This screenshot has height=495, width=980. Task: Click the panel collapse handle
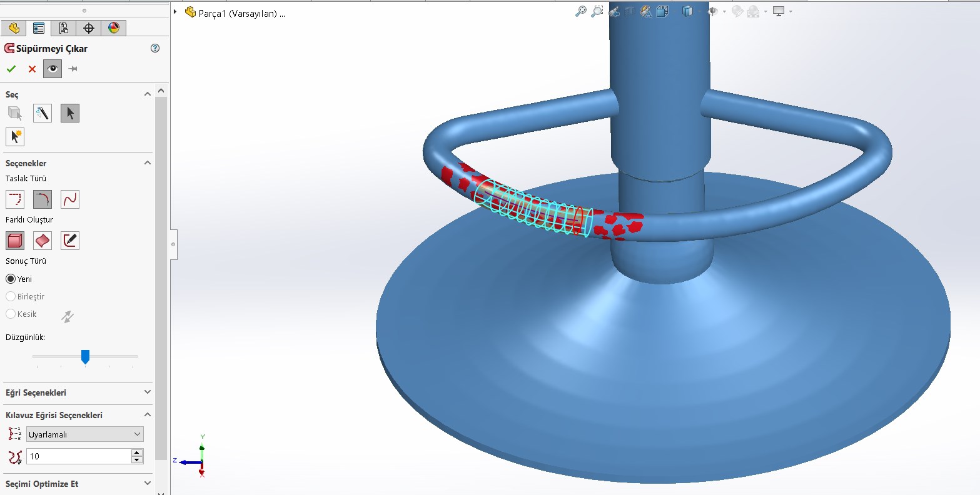coord(173,244)
